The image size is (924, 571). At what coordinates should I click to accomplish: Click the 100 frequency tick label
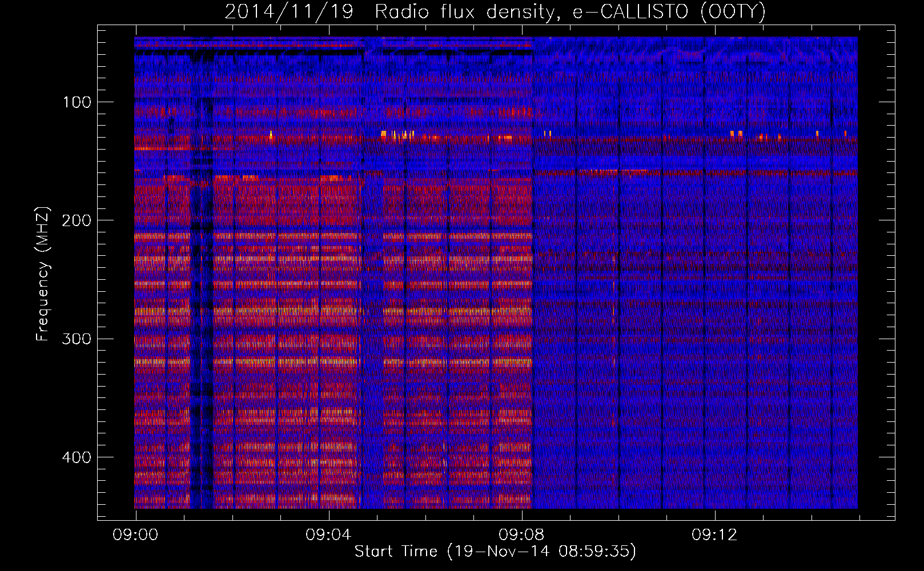tap(77, 102)
